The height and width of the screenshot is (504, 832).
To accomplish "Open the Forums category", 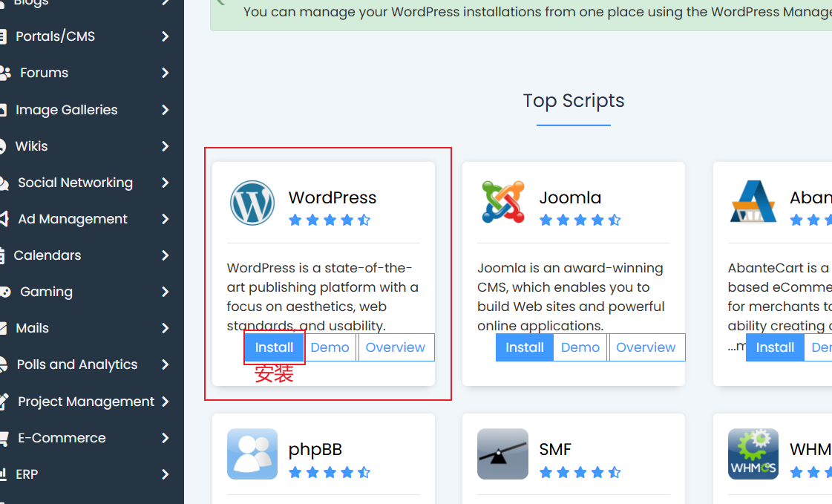I will coord(44,73).
